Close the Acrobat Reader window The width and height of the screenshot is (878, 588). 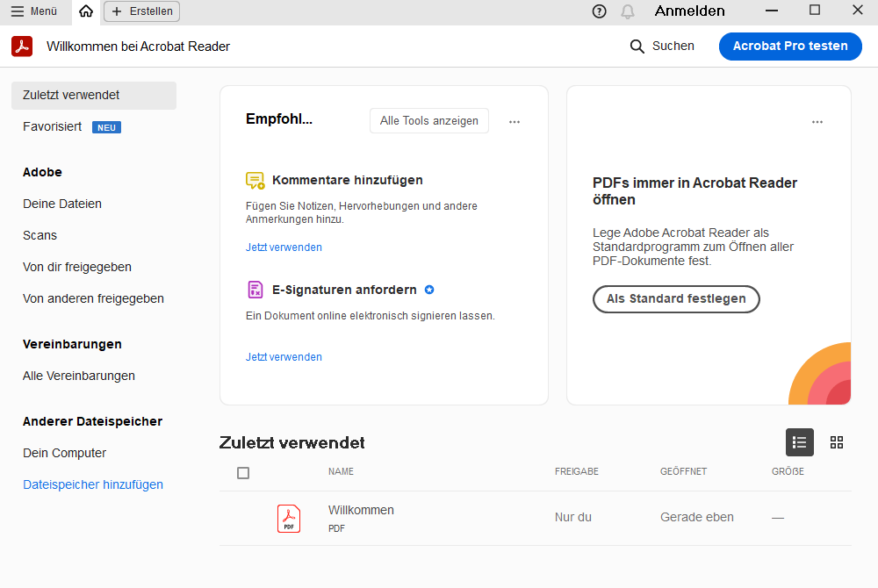tap(857, 10)
